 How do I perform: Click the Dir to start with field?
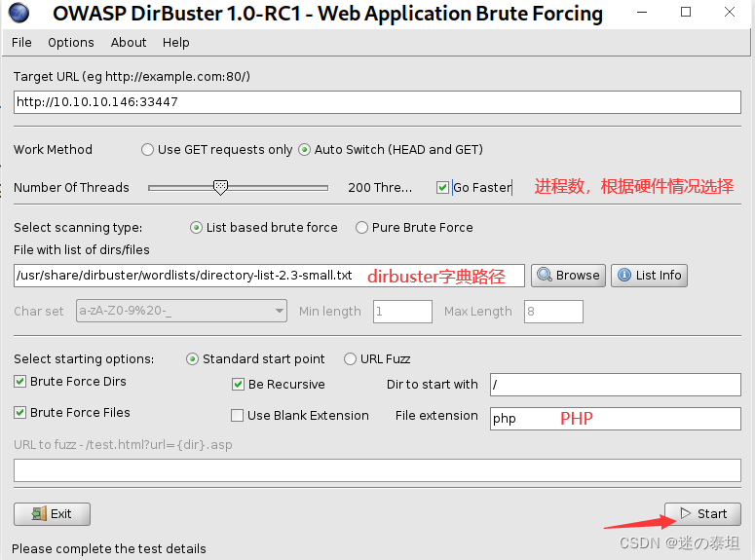tap(616, 385)
